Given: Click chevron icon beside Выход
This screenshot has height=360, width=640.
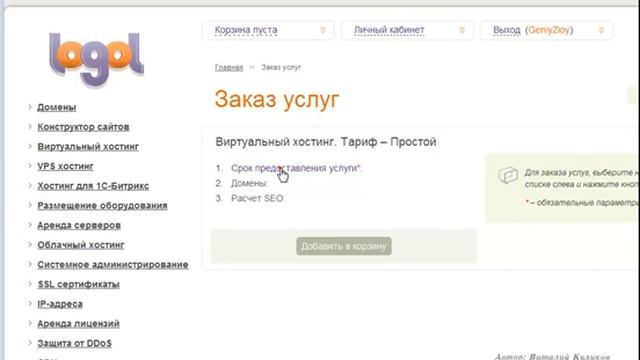Looking at the screenshot, I should (x=601, y=30).
